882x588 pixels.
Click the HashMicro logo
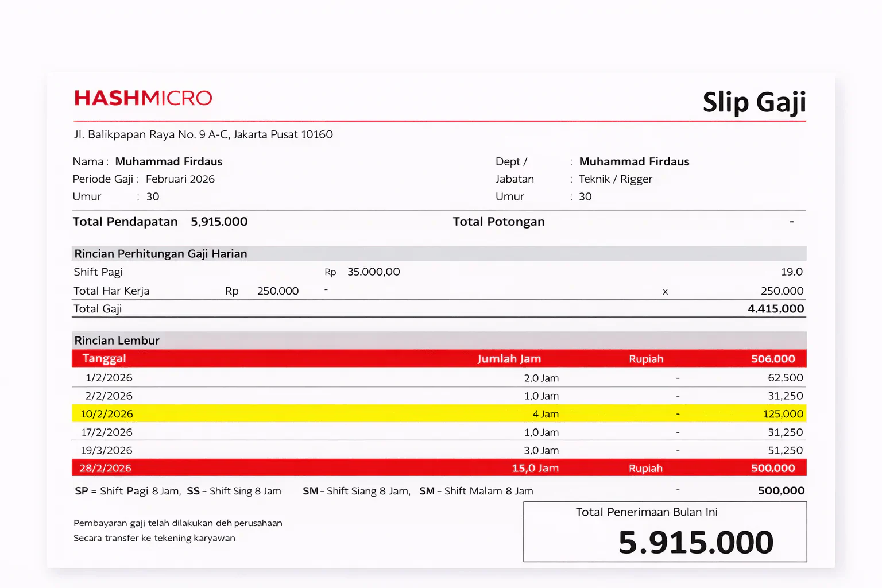point(143,98)
